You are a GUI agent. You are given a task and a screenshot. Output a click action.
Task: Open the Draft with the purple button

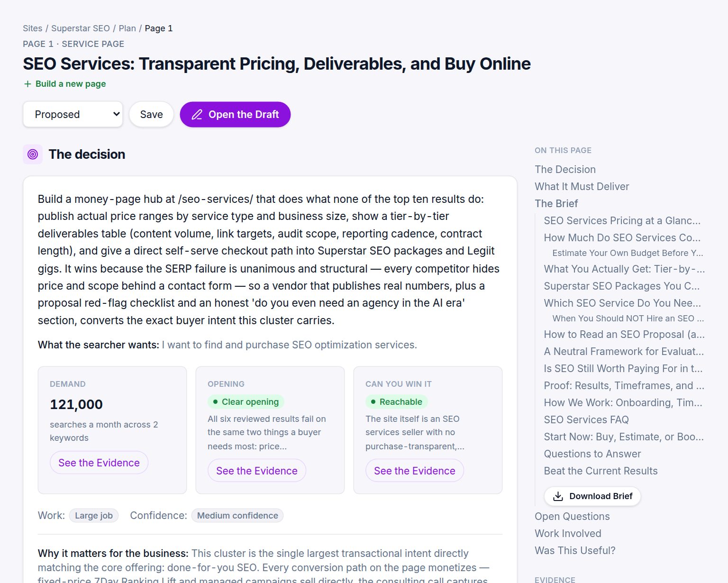pyautogui.click(x=235, y=114)
